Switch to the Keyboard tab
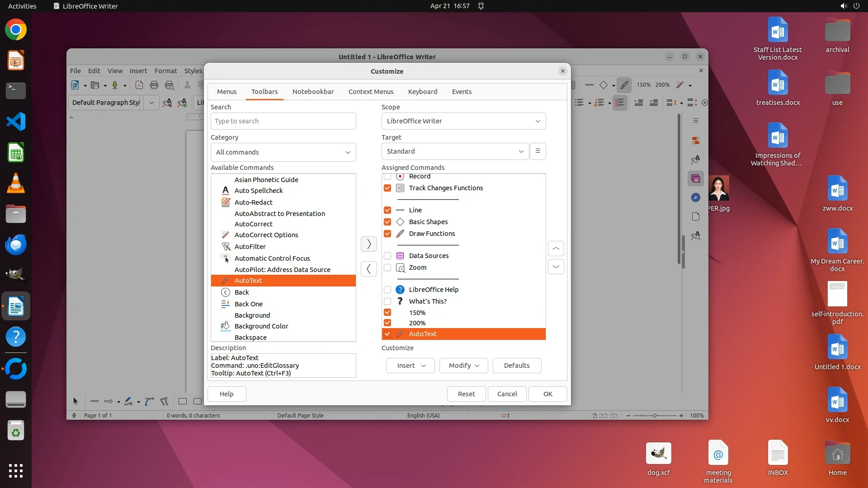This screenshot has width=868, height=488. coord(422,92)
